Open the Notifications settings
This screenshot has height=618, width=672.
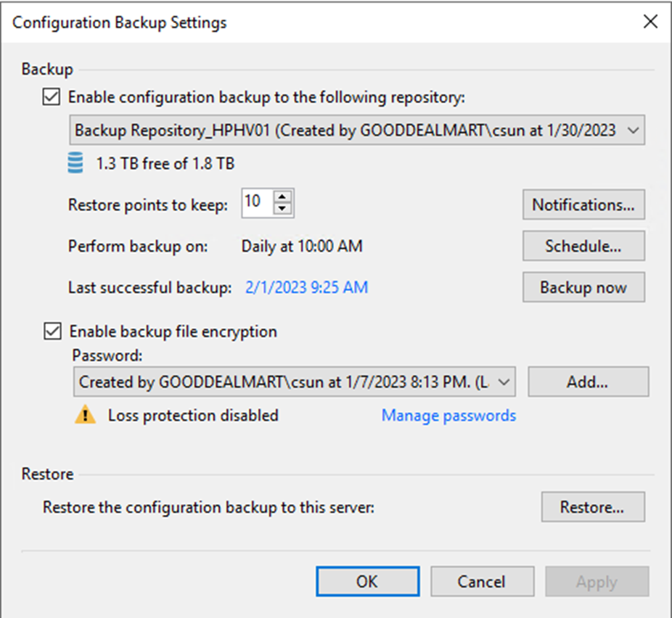pos(583,205)
